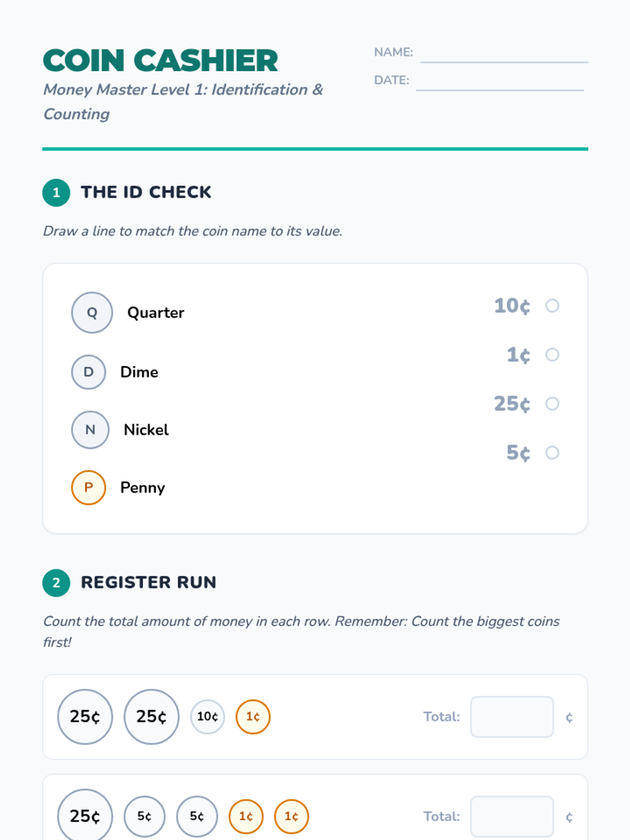Click the Name input line
The height and width of the screenshot is (840, 630).
coord(504,54)
